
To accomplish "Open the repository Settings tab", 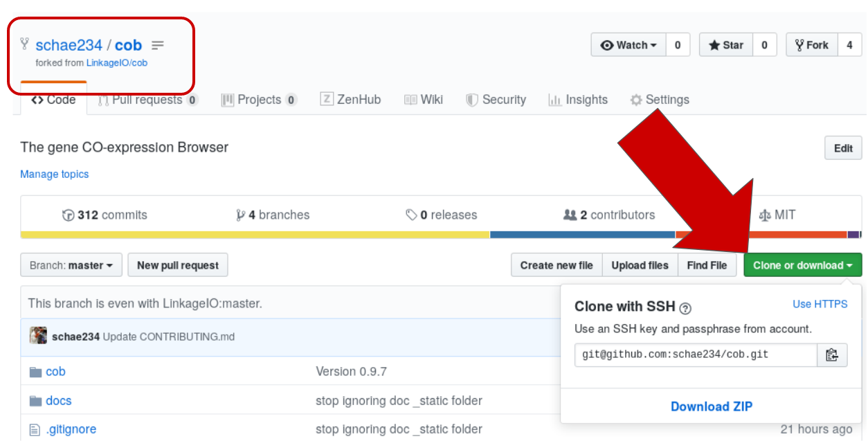I will click(x=660, y=100).
